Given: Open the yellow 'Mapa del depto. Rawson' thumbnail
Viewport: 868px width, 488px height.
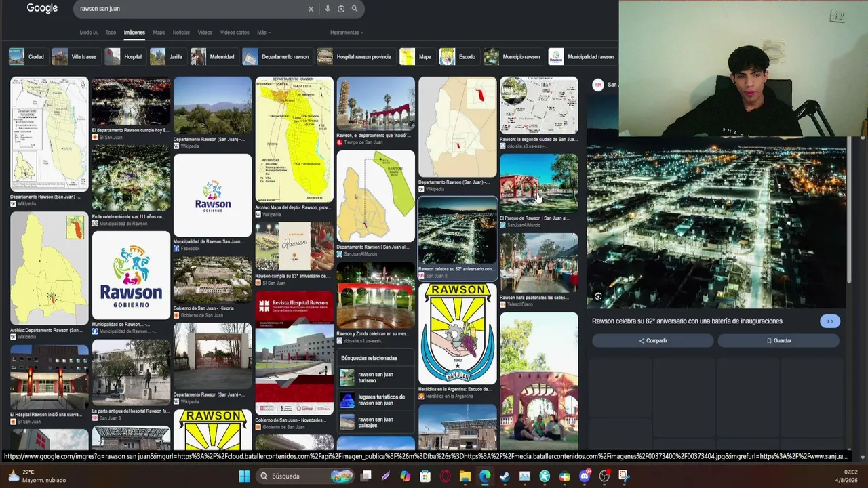Looking at the screenshot, I should [x=294, y=140].
